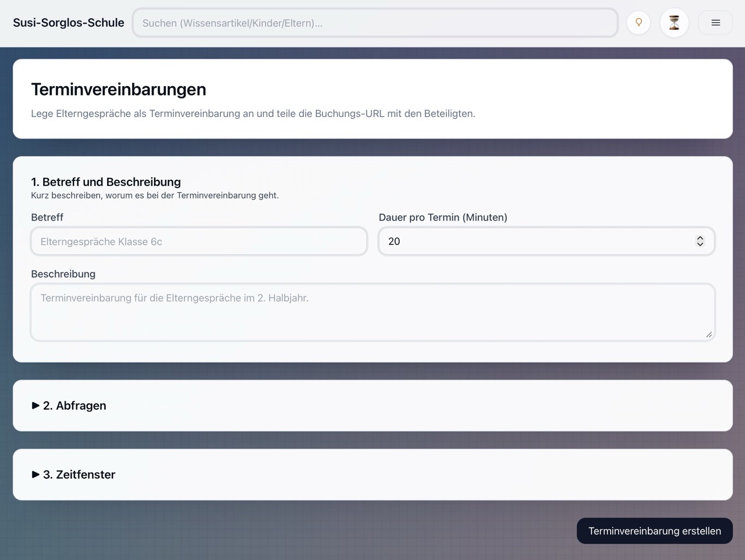This screenshot has width=745, height=560.
Task: Click the hourglass icon in header
Action: (x=674, y=23)
